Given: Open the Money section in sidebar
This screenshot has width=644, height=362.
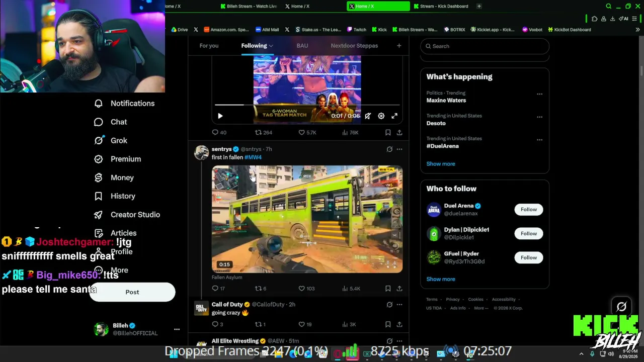Looking at the screenshot, I should [x=114, y=177].
